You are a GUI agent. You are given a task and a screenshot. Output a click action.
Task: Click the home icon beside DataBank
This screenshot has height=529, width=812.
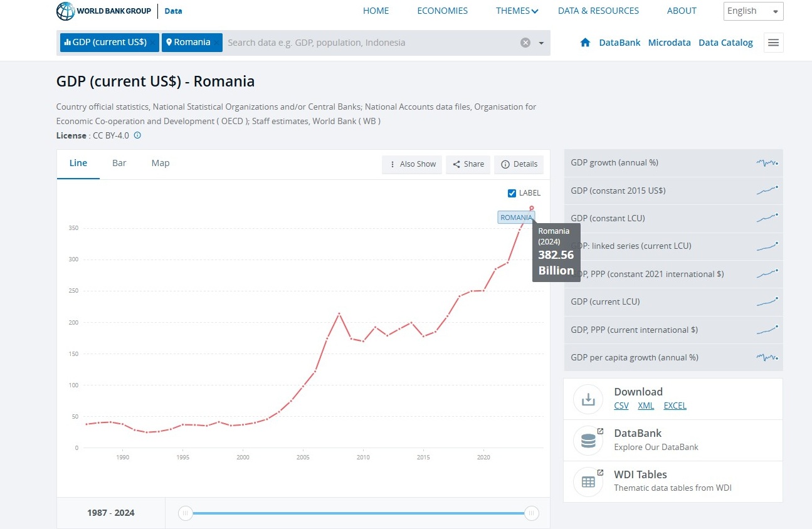[585, 43]
